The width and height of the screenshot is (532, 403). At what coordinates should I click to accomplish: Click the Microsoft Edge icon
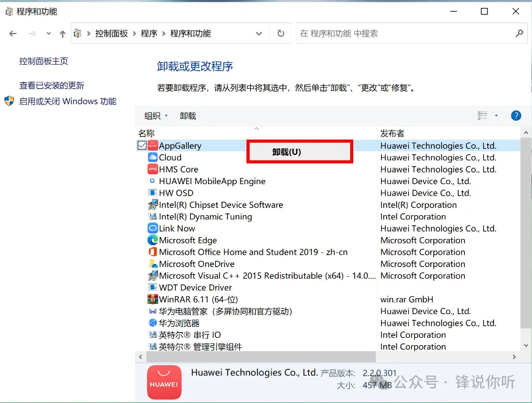(153, 240)
